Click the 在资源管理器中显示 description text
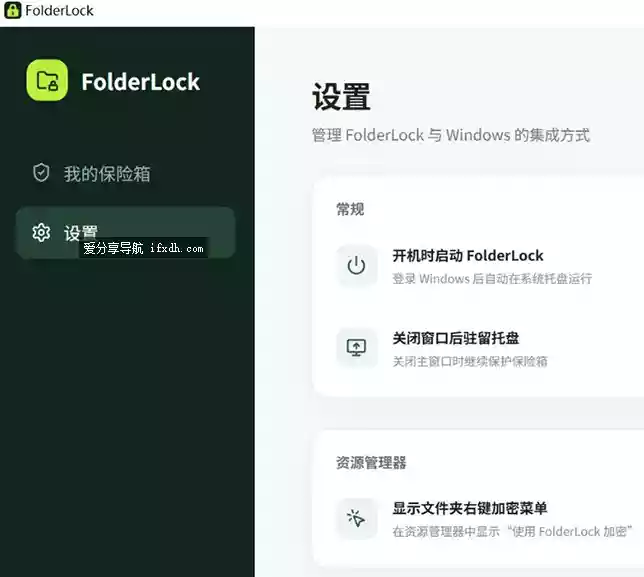Viewport: 644px width, 577px height. click(x=512, y=531)
